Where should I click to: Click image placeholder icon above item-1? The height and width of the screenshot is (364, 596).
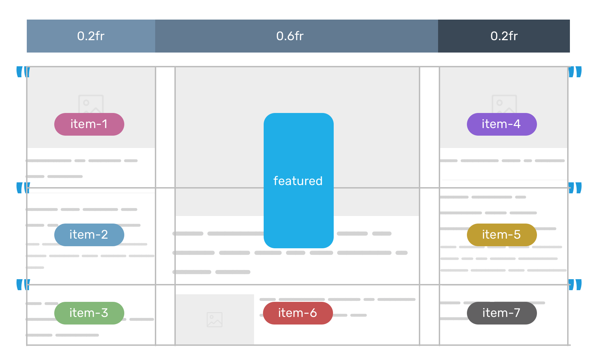(x=91, y=104)
